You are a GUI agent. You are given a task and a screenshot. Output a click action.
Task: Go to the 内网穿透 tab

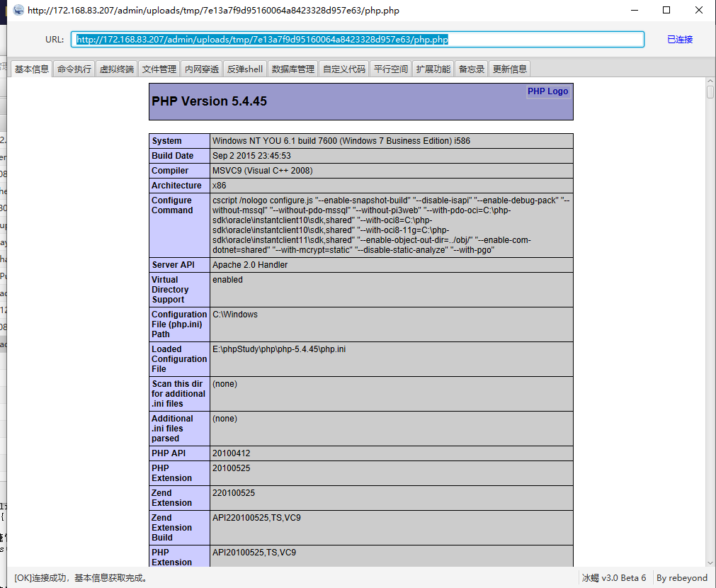coord(201,69)
